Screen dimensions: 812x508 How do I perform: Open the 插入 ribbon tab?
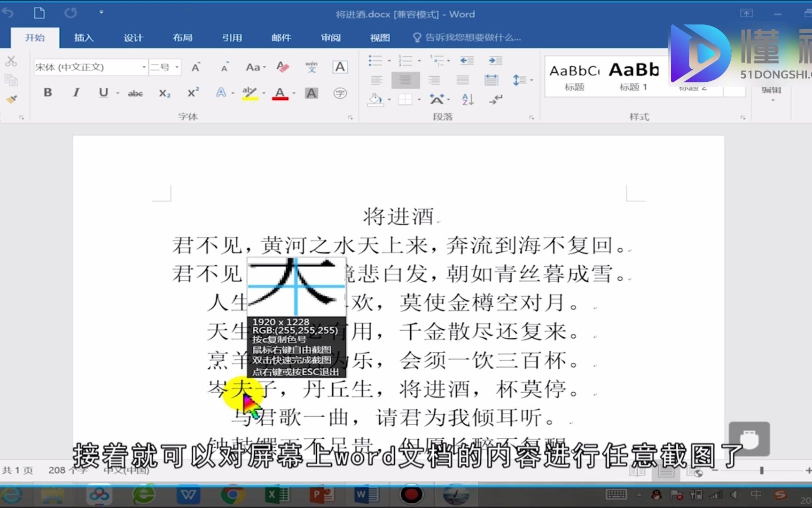(84, 38)
